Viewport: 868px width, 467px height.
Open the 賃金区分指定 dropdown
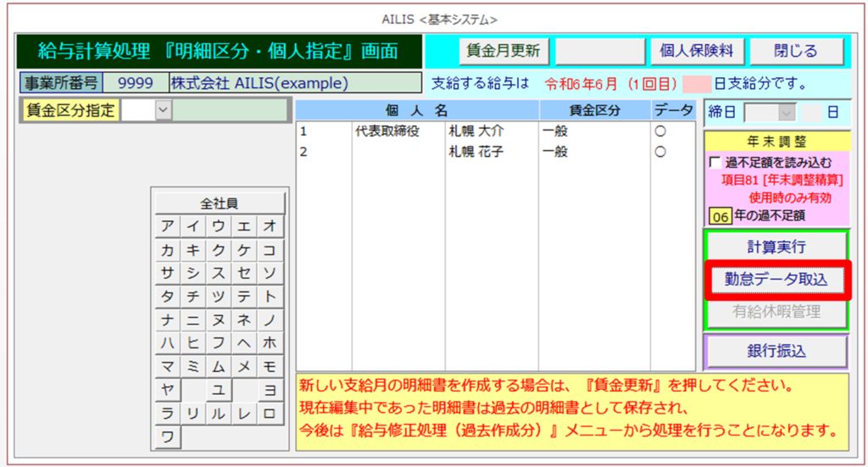pos(164,109)
